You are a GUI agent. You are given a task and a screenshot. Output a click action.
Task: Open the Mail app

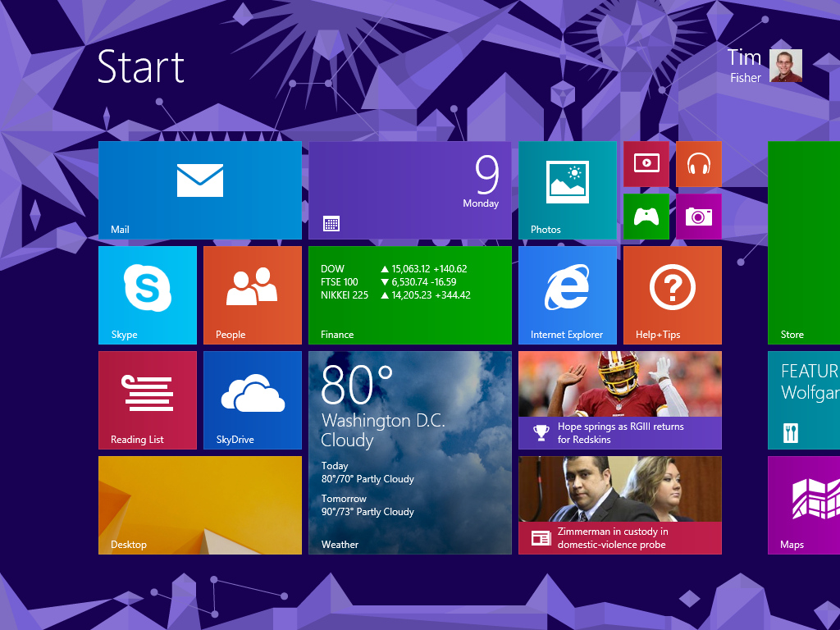point(199,189)
